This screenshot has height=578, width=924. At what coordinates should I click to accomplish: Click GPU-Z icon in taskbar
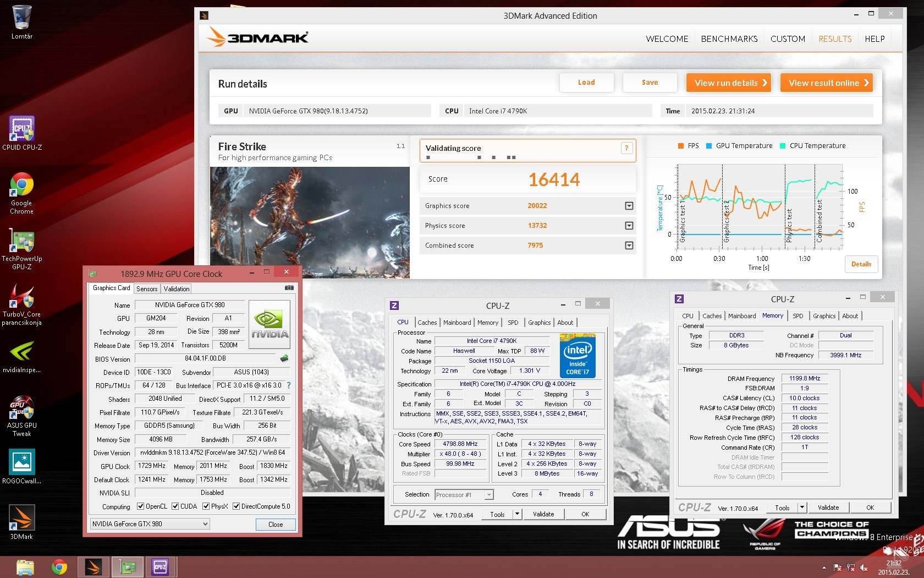tap(127, 567)
